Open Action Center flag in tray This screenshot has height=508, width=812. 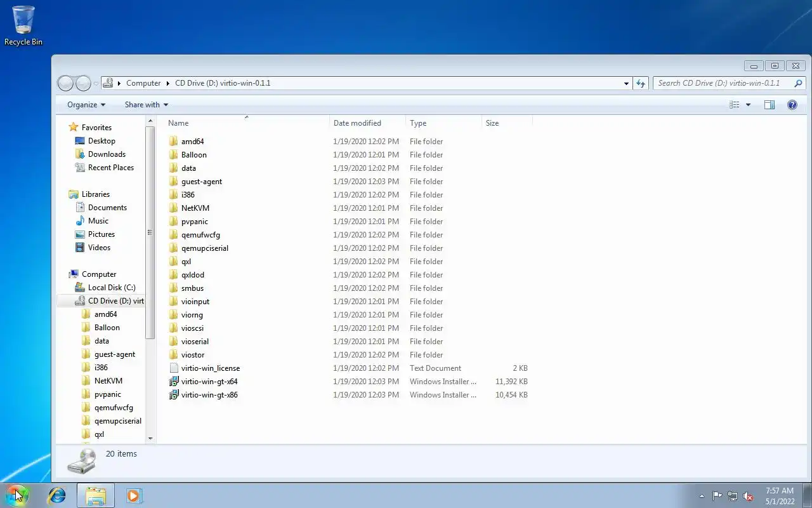click(717, 496)
